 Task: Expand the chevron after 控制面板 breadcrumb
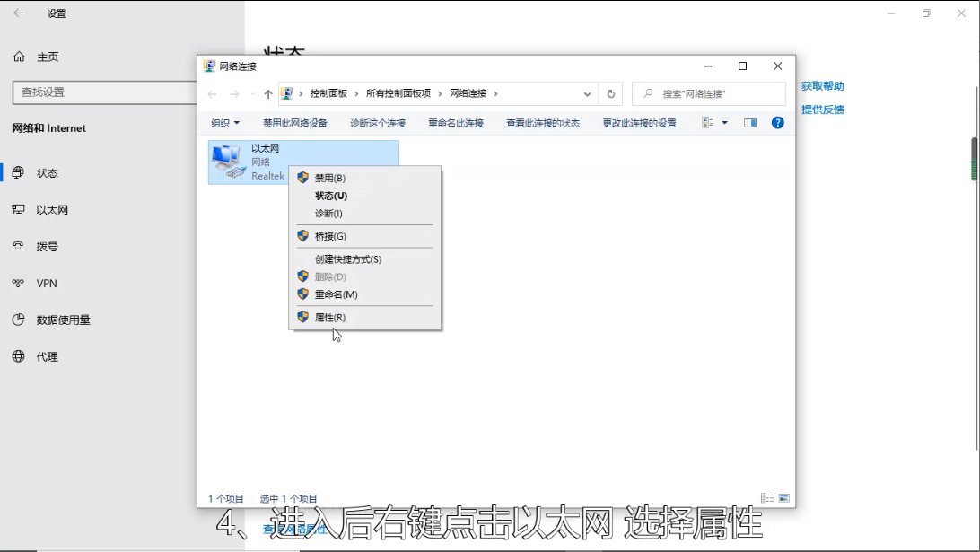click(x=357, y=93)
